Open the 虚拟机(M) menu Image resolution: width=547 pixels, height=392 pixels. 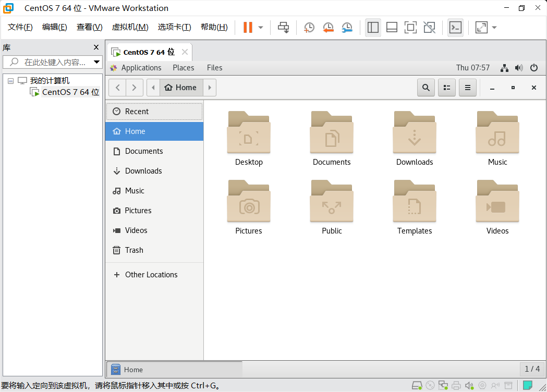pyautogui.click(x=130, y=27)
